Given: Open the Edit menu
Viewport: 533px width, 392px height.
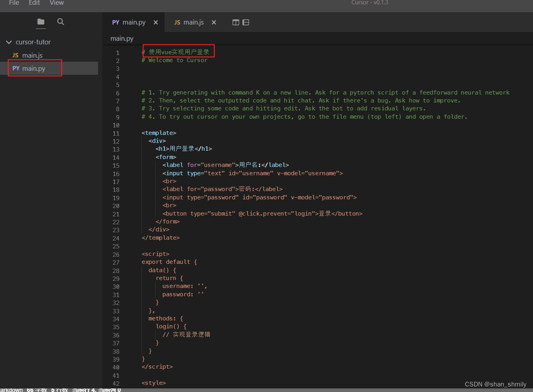Looking at the screenshot, I should pyautogui.click(x=34, y=3).
